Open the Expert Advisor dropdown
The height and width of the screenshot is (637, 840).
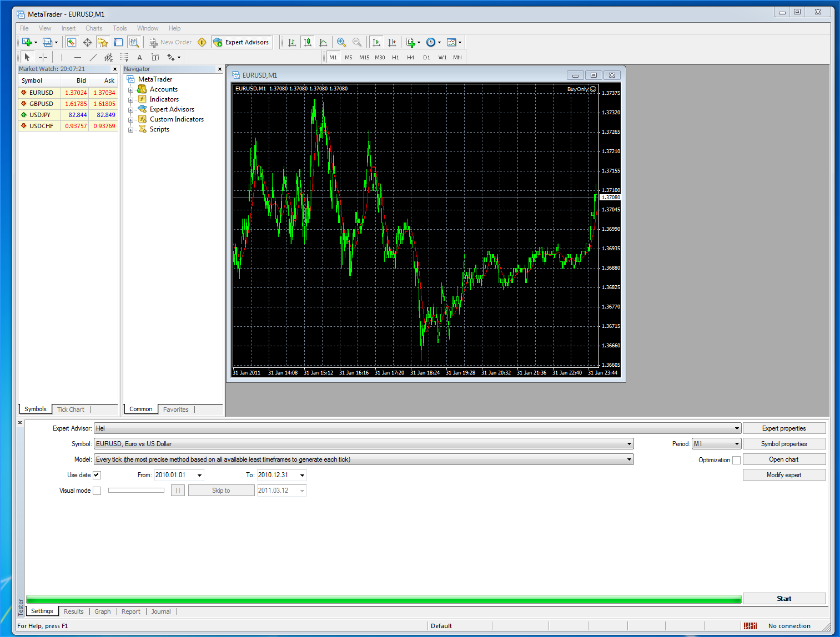coord(737,428)
